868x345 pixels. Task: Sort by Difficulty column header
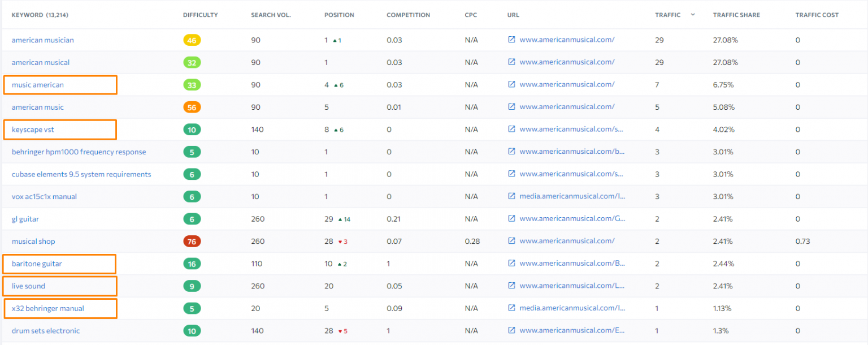point(200,15)
